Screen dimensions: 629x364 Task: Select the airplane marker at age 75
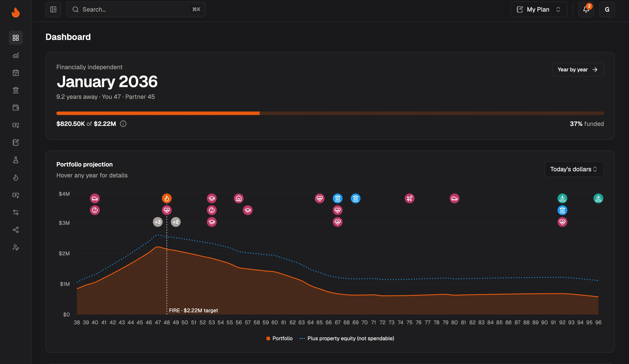[409, 198]
